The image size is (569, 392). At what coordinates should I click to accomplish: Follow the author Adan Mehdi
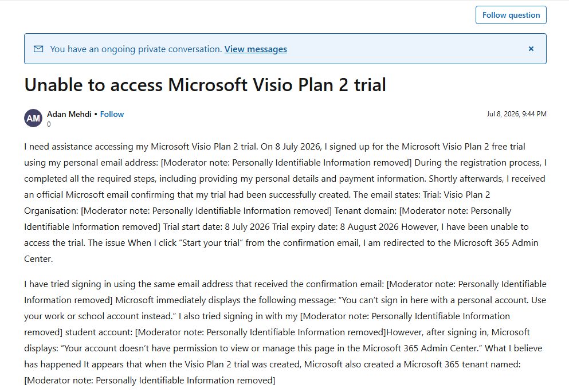[112, 114]
